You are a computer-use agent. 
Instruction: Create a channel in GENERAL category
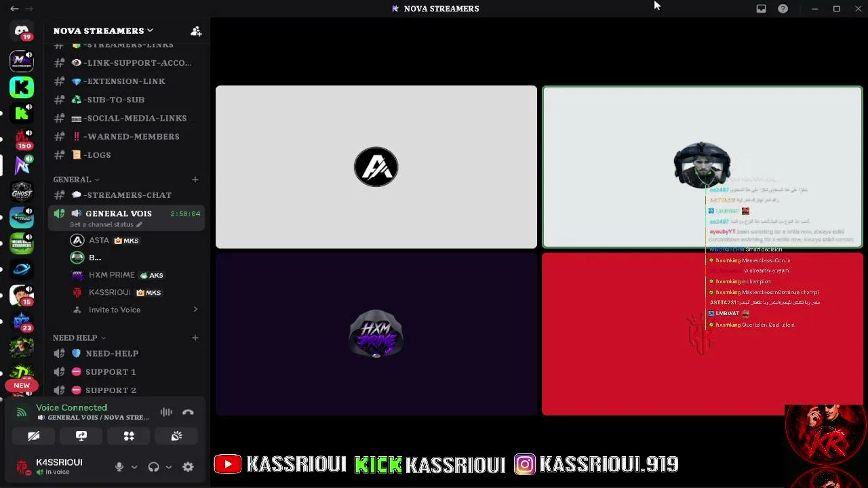click(x=195, y=180)
